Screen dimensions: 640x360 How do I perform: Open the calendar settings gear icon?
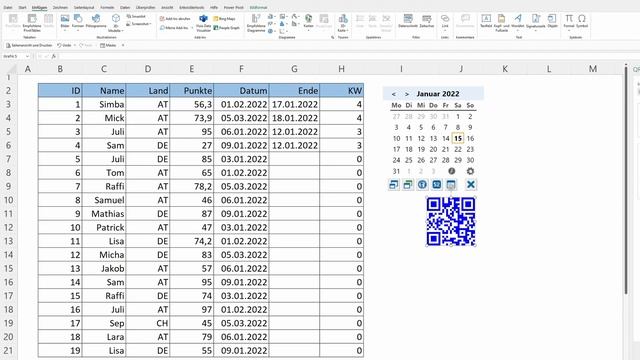pos(470,171)
